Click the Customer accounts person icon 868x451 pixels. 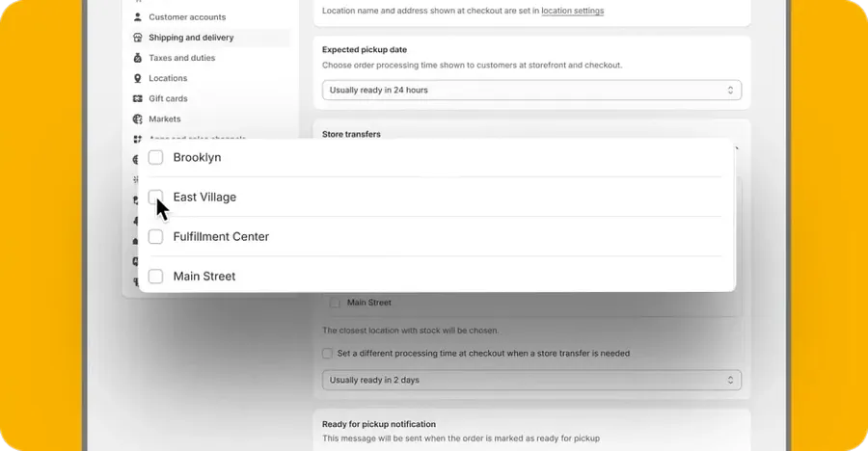click(137, 17)
